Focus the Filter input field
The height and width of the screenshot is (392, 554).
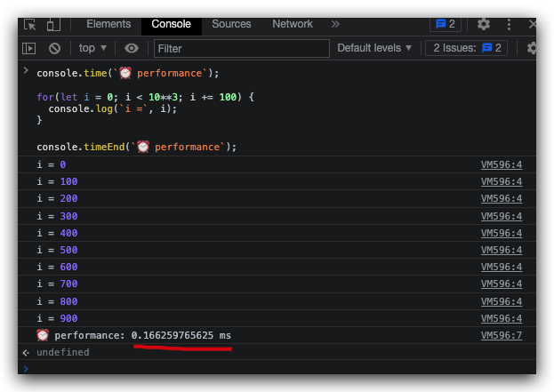pos(242,48)
